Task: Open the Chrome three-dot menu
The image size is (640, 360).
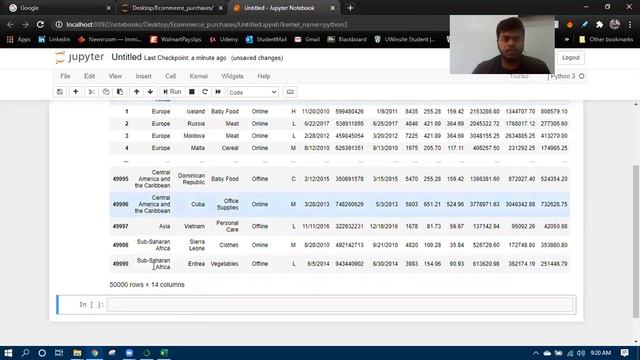Action: (x=630, y=24)
